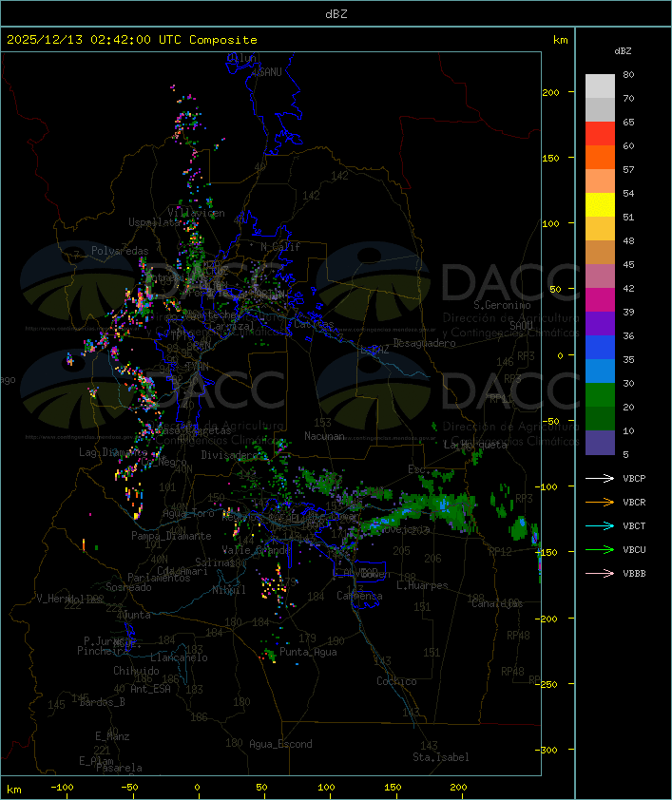Select the slate 5-10 dBZ swatch
The width and height of the screenshot is (672, 800).
tap(600, 443)
